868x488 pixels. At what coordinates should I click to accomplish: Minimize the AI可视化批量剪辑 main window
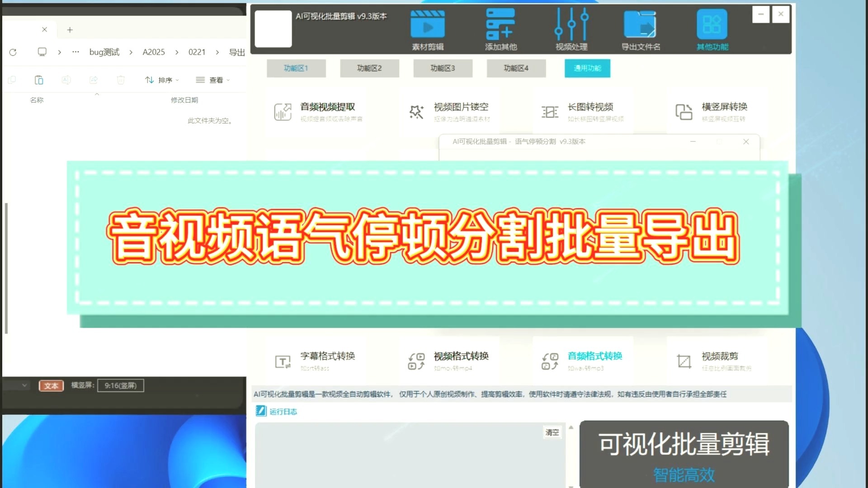tap(761, 14)
